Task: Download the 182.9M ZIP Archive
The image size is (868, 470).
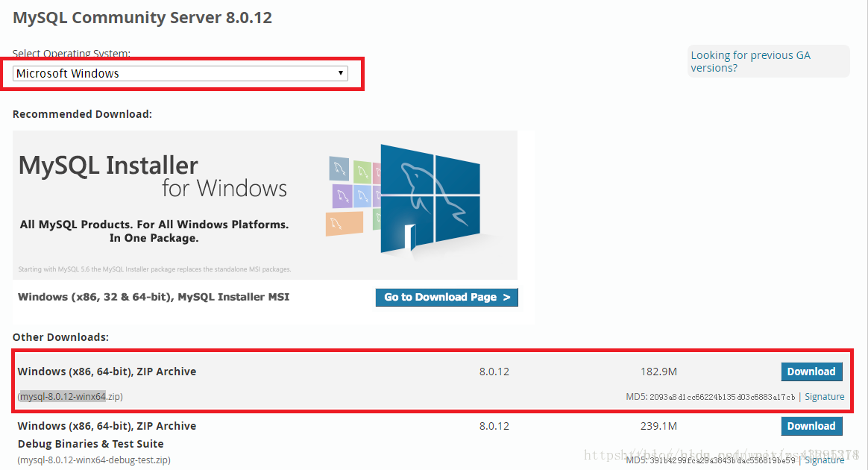Action: [811, 372]
